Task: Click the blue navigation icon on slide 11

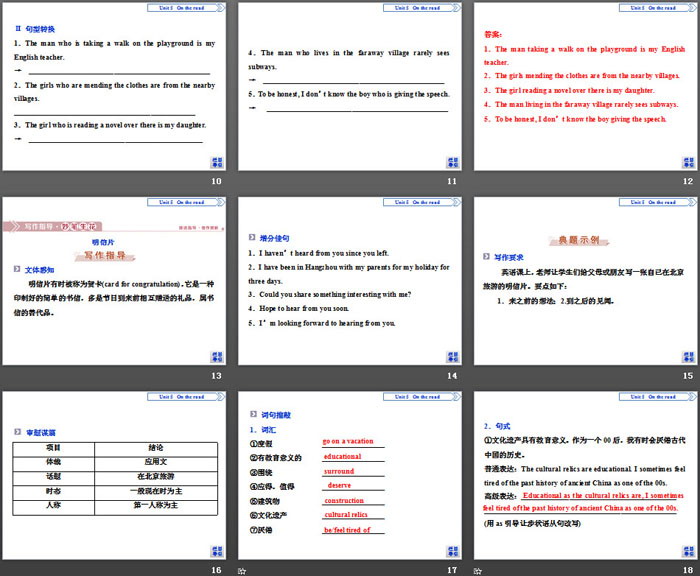Action: pos(453,162)
